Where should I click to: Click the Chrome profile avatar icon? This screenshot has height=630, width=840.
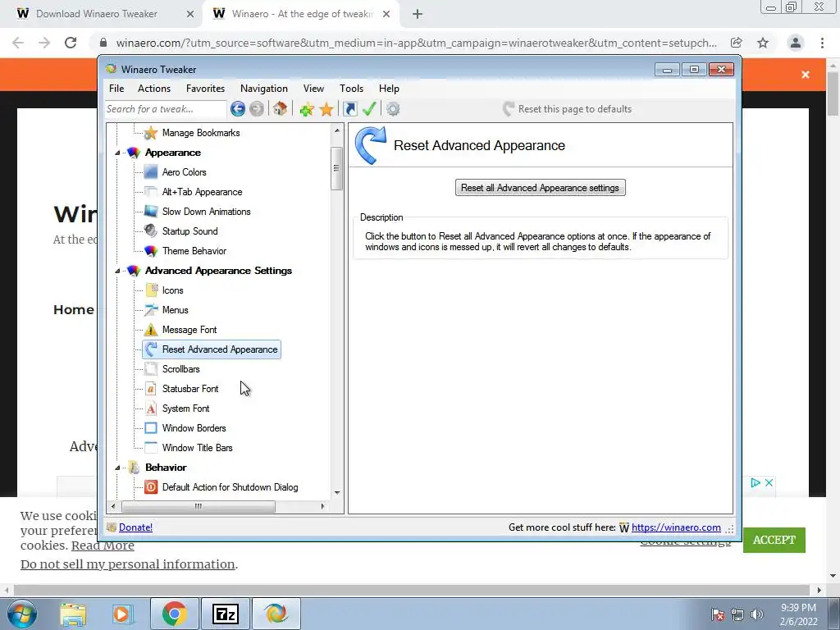click(796, 43)
